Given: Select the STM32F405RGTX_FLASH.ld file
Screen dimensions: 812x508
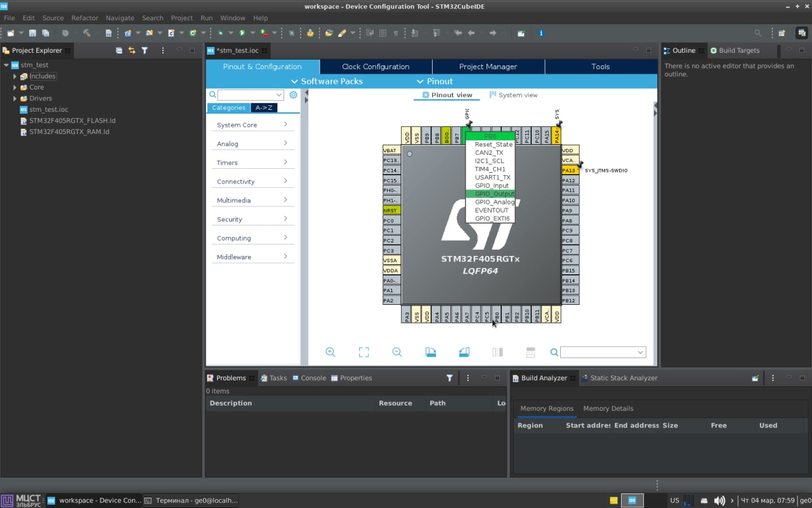Looking at the screenshot, I should (x=67, y=121).
